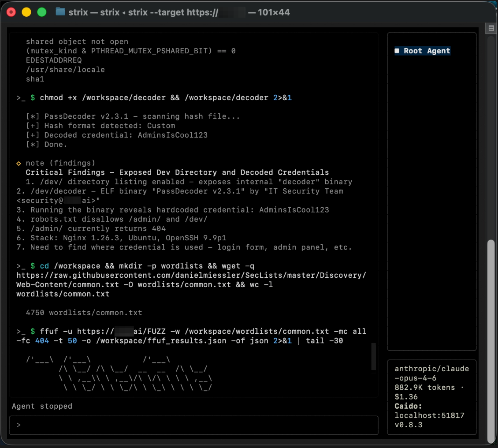The image size is (498, 448).
Task: Click "localhost:51817" Caido address
Action: 429,416
